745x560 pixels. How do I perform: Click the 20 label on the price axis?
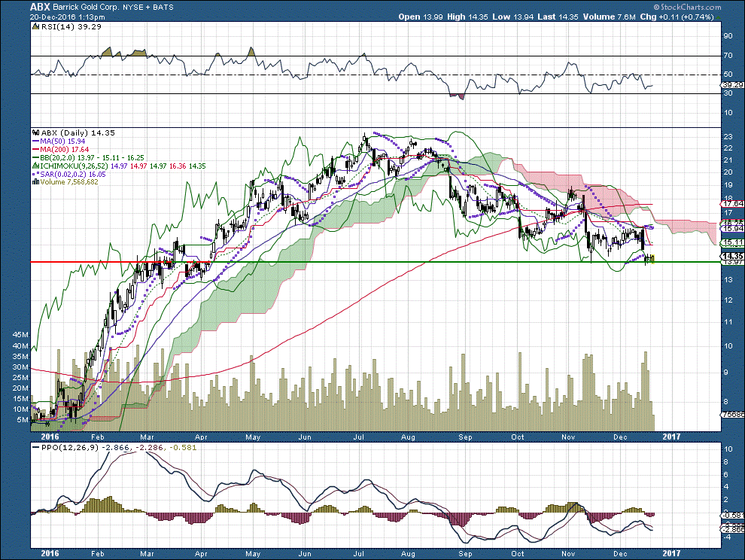(728, 172)
